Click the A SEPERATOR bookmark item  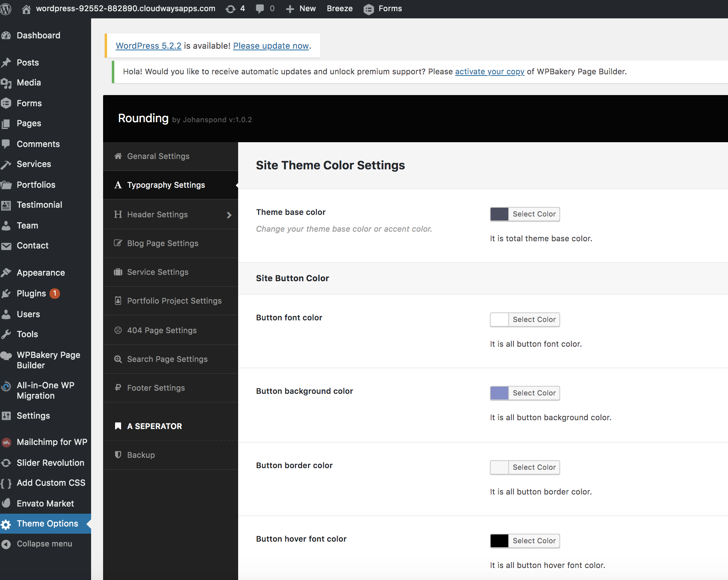(171, 426)
